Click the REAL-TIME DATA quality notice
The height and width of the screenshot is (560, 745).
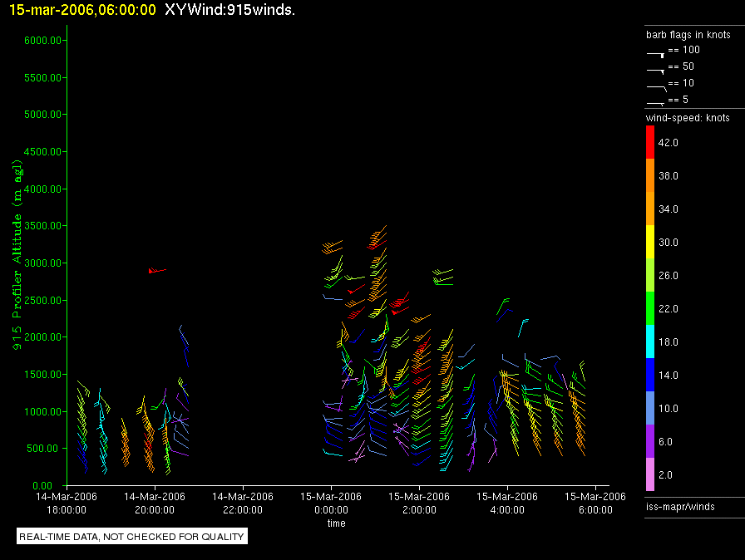[131, 536]
